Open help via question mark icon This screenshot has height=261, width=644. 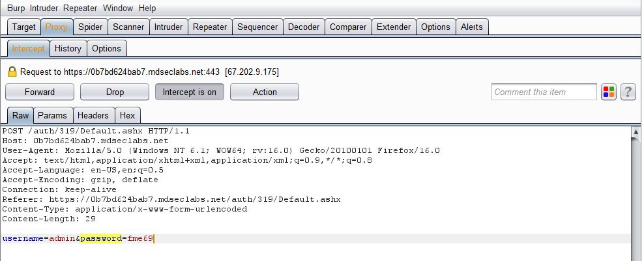point(628,92)
